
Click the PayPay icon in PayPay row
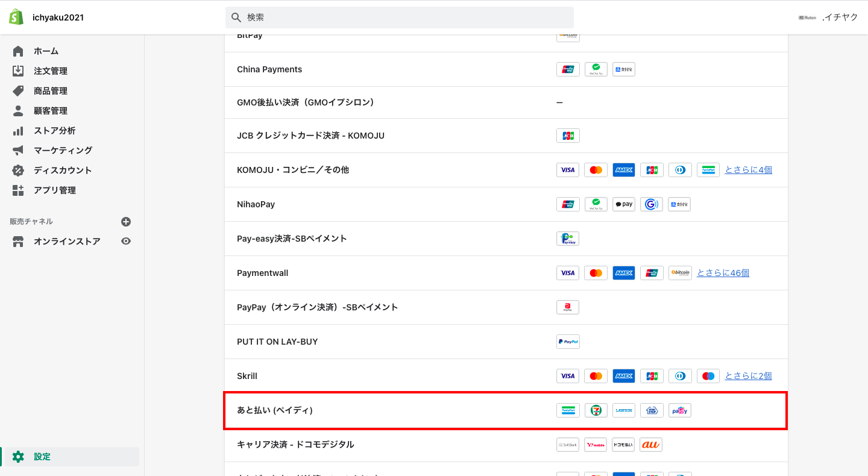(568, 307)
